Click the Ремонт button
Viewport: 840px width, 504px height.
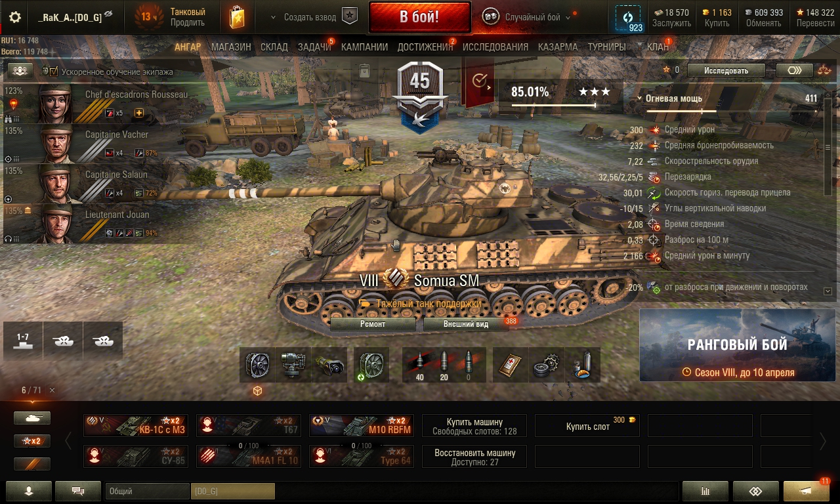click(373, 324)
